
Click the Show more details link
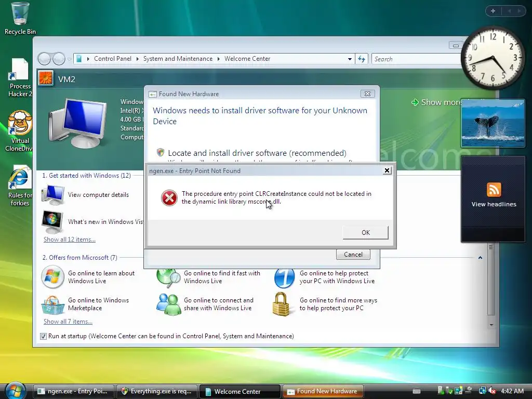437,102
